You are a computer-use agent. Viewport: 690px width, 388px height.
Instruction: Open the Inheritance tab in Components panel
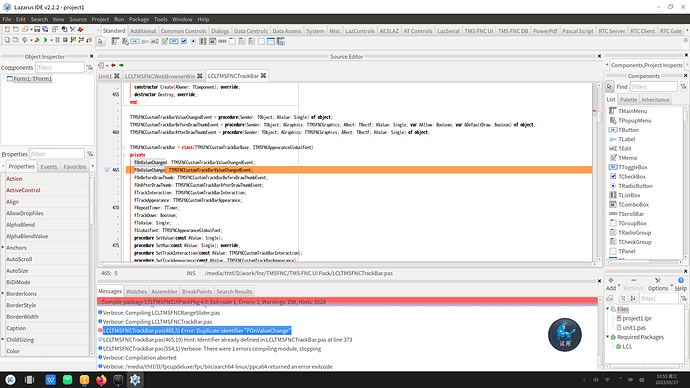click(655, 99)
